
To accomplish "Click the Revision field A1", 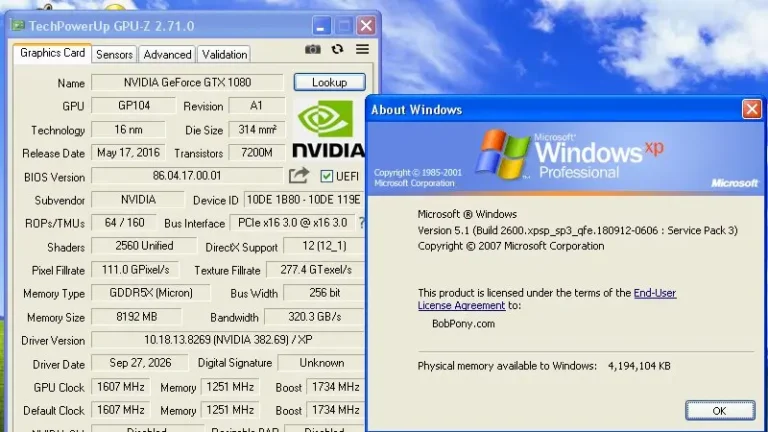I will pyautogui.click(x=257, y=106).
